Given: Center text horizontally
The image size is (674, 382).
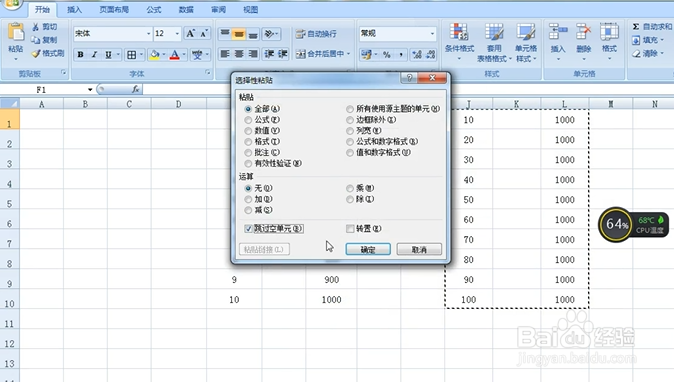Looking at the screenshot, I should coord(239,54).
